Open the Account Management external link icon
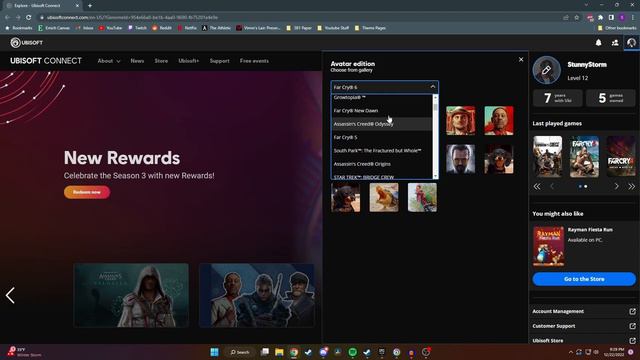The width and height of the screenshot is (640, 360). point(632,311)
